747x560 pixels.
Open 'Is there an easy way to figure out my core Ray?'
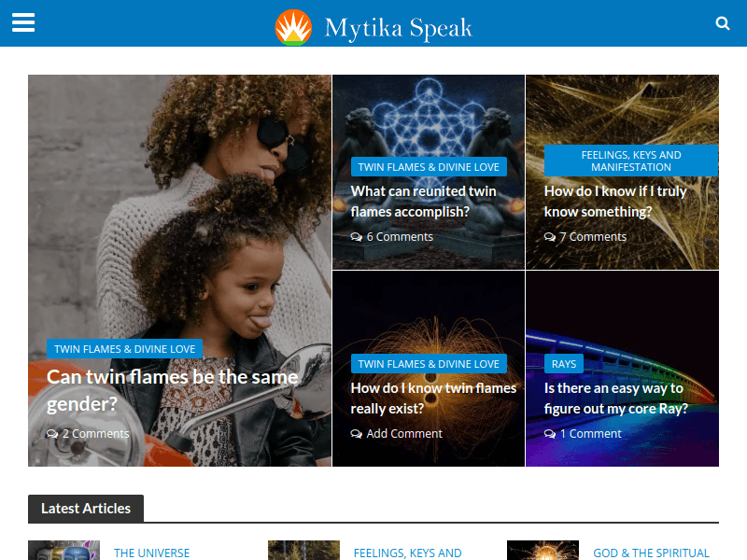616,399
